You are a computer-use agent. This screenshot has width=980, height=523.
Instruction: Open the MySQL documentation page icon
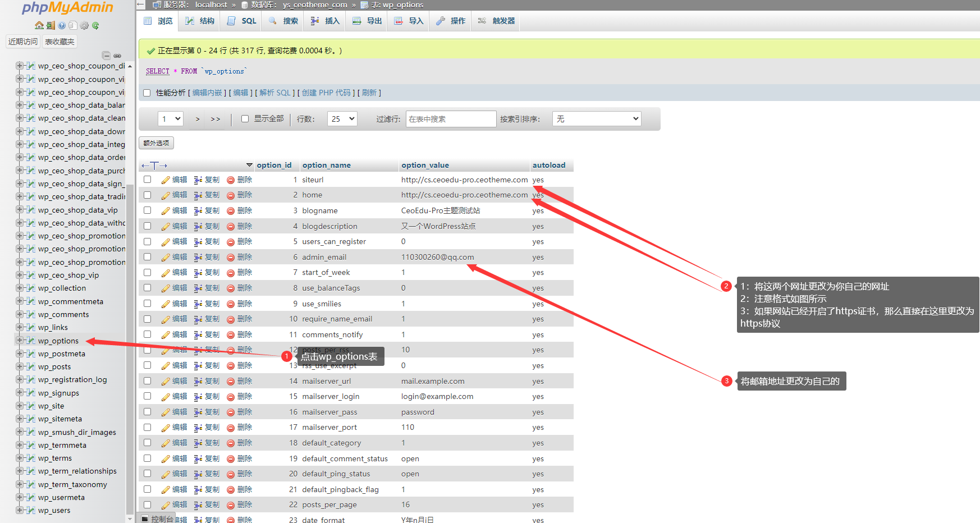(72, 25)
